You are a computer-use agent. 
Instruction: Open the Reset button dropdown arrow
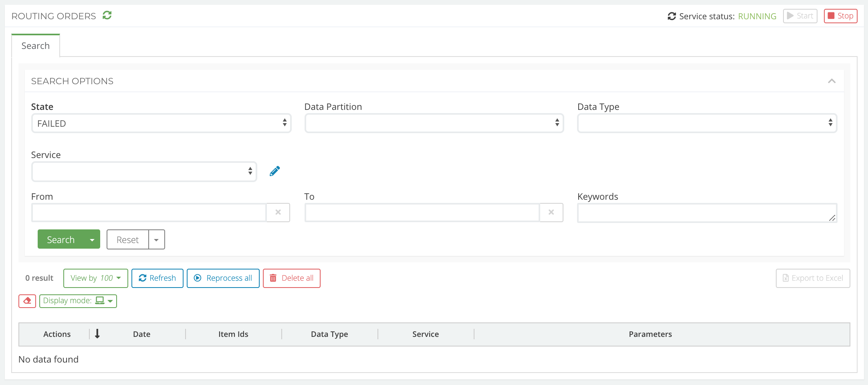point(156,239)
